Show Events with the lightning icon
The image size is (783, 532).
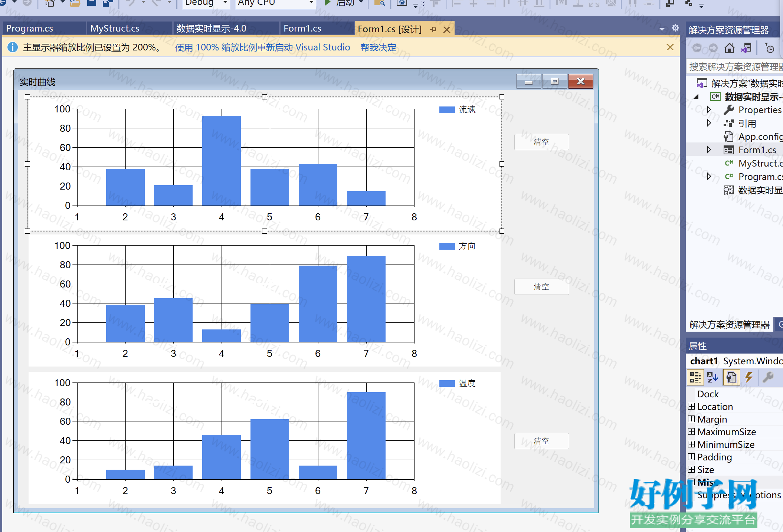coord(749,378)
